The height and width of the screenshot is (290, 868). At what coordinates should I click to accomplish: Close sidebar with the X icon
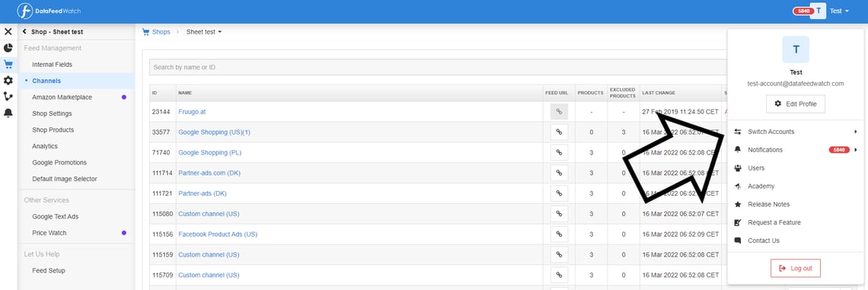(x=8, y=31)
